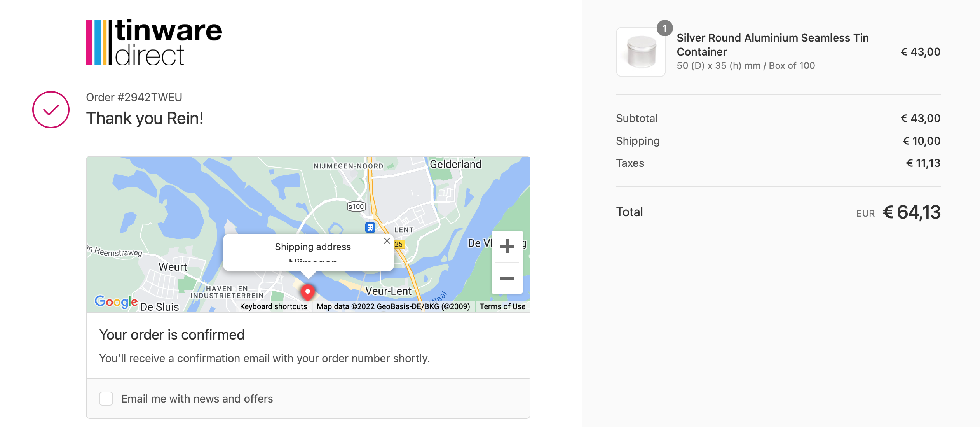This screenshot has height=427, width=980.
Task: Click the Silver Round Aluminium Tin title
Action: point(772,45)
